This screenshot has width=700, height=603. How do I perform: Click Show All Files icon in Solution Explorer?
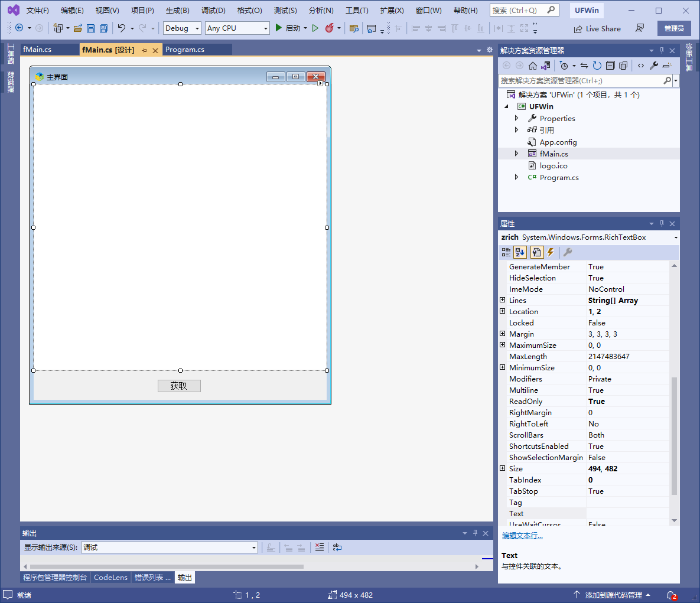[623, 66]
